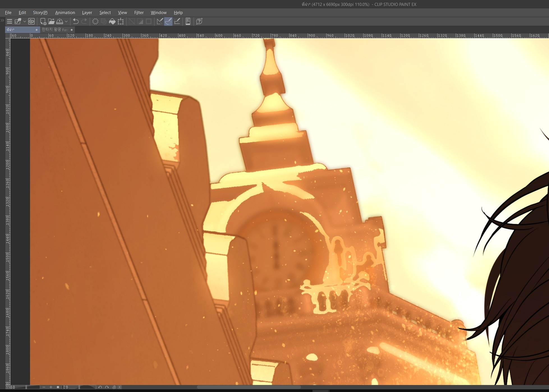The width and height of the screenshot is (549, 392).
Task: Open the View menu
Action: [x=122, y=13]
